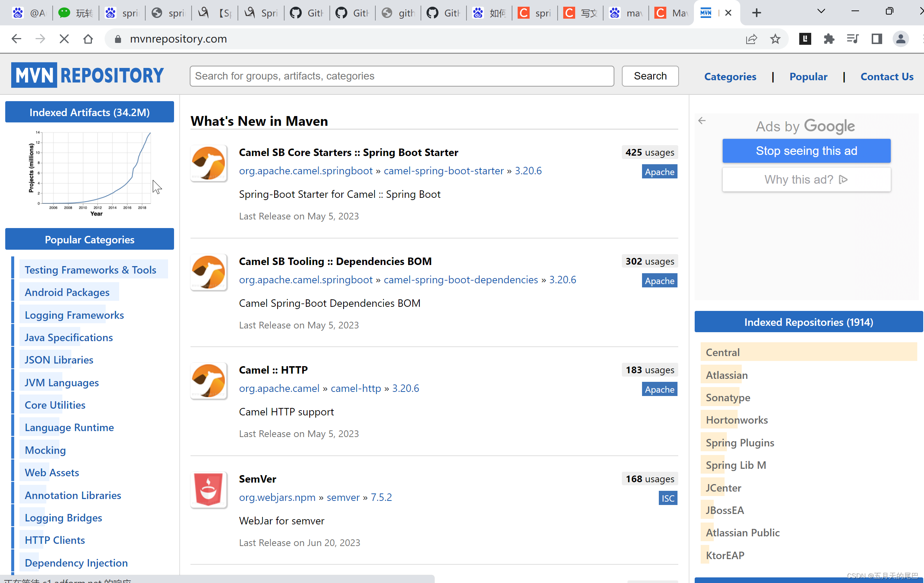
Task: Bookmark this page with star icon
Action: pos(775,39)
